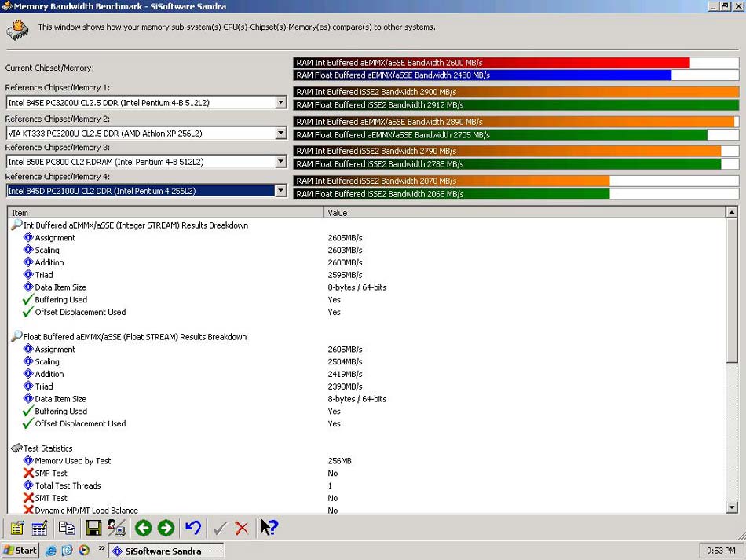Click the copy toolbar icon
The width and height of the screenshot is (746, 560).
point(67,528)
